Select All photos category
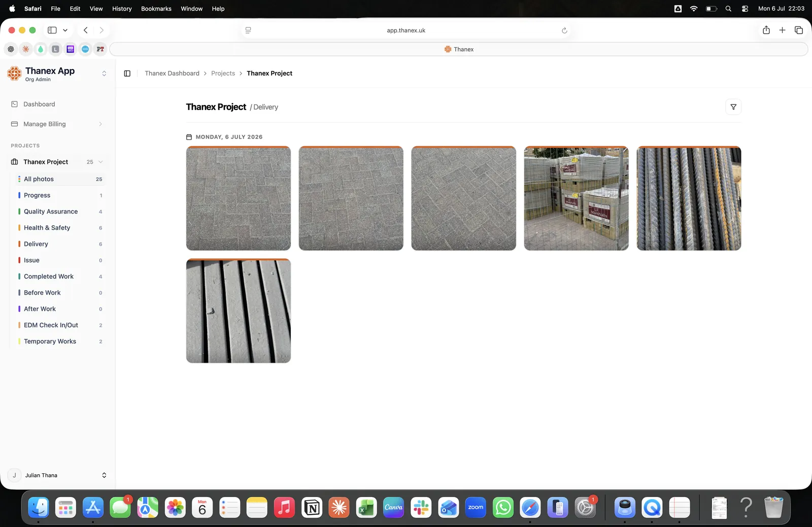The width and height of the screenshot is (812, 527). (x=60, y=179)
